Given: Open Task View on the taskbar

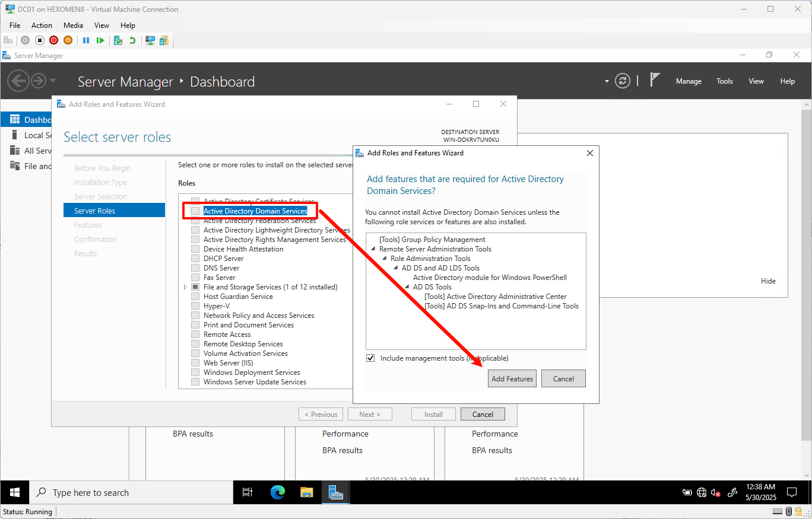Looking at the screenshot, I should (x=248, y=492).
